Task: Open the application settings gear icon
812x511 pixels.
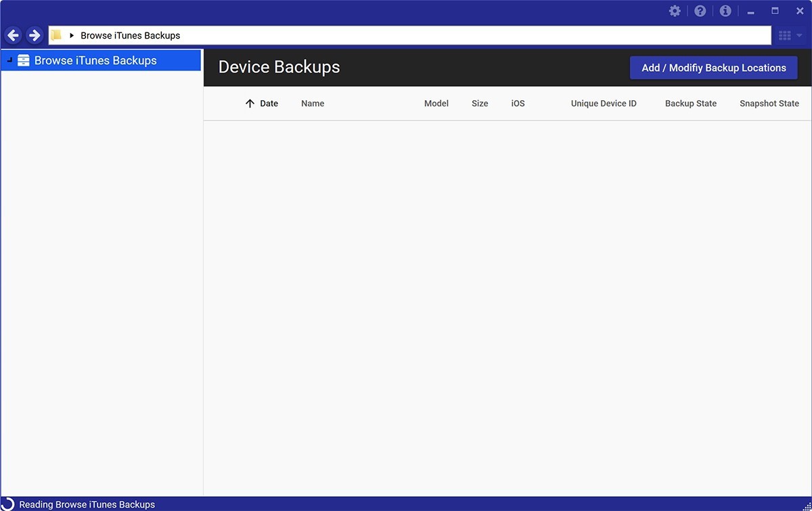Action: coord(675,11)
